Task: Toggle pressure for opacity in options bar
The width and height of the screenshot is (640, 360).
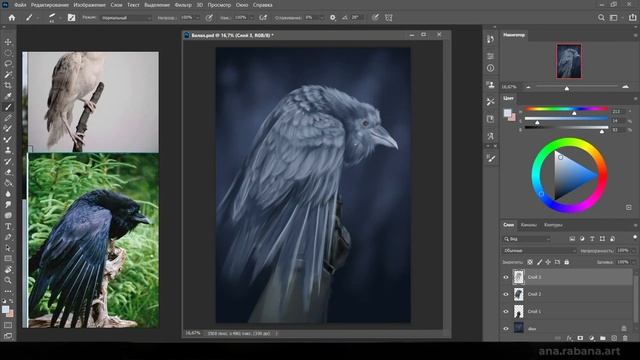Action: coord(209,18)
